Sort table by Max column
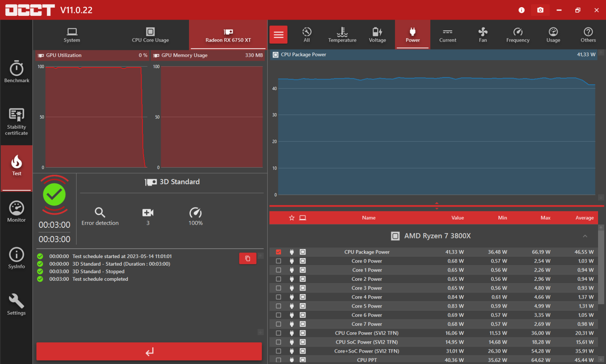Viewport: 606px width, 364px height. click(x=545, y=218)
